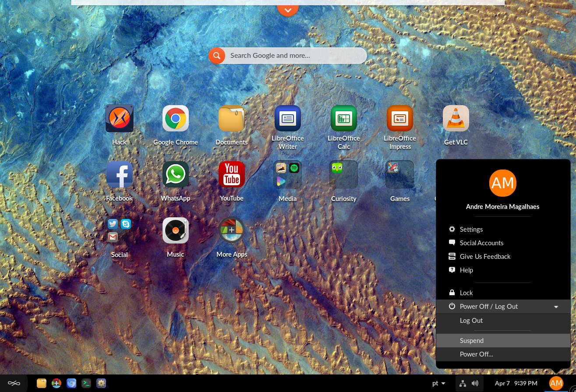Launch the YouTube app
Viewport: 576px width, 392px height.
point(231,174)
